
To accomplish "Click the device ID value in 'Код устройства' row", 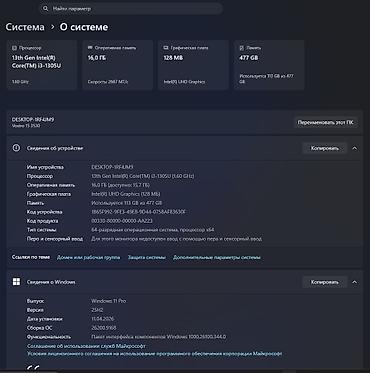I will coord(138,212).
